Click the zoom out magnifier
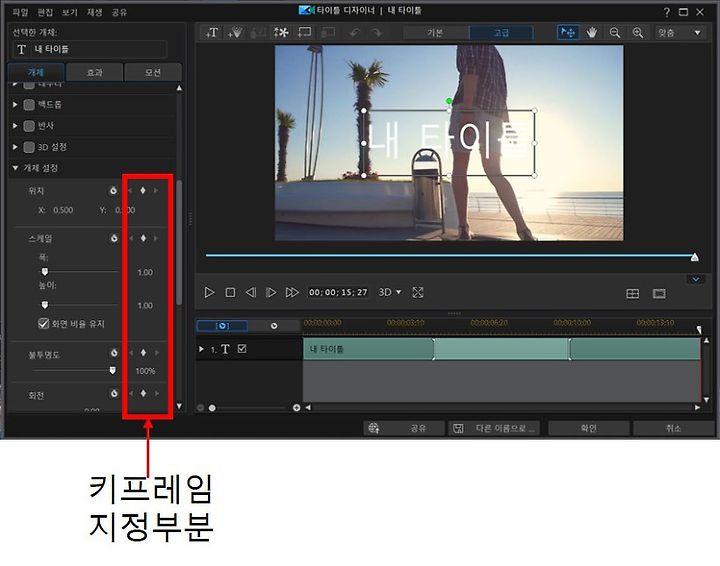Image resolution: width=720 pixels, height=566 pixels. (614, 33)
